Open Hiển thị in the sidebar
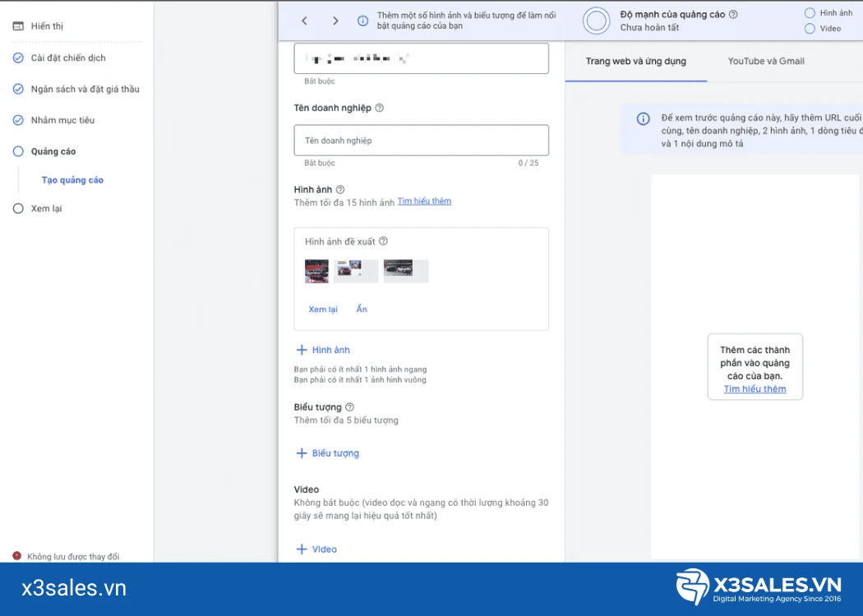 click(47, 25)
